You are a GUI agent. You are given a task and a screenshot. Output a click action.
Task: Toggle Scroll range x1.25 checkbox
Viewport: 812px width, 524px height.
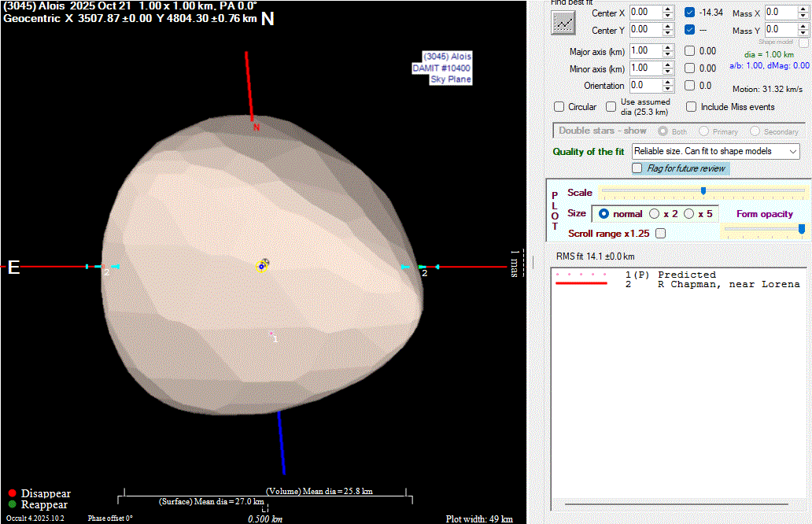click(660, 234)
